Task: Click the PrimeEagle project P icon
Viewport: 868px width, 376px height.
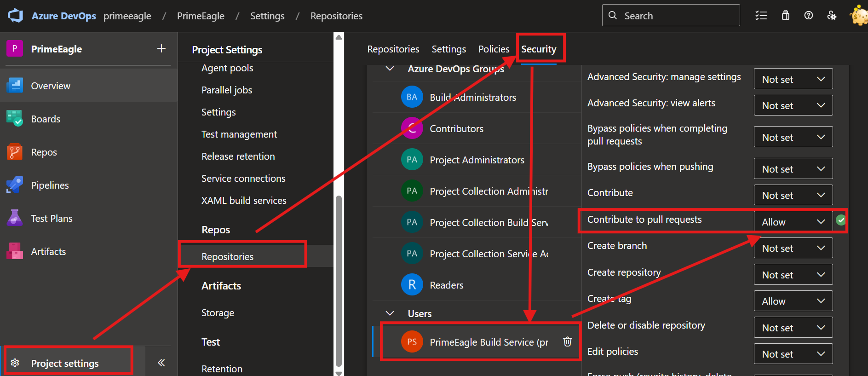Action: [x=15, y=48]
